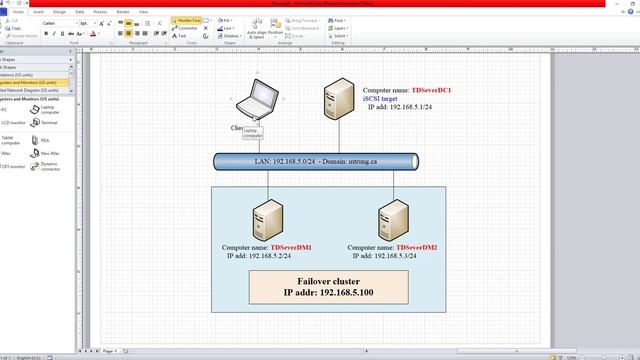Click the PDA stencil shape
The height and width of the screenshot is (360, 640).
tap(40, 140)
